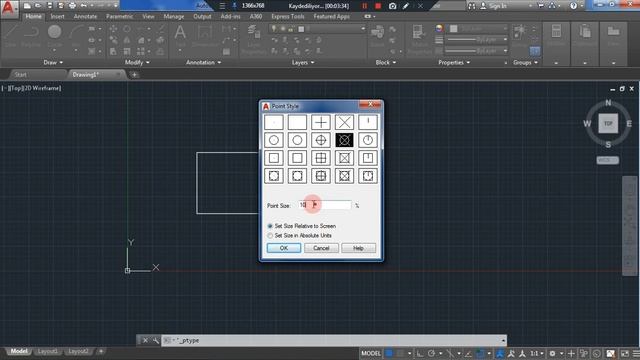Toggle grid display in the status bar
The image size is (640, 360).
click(389, 353)
